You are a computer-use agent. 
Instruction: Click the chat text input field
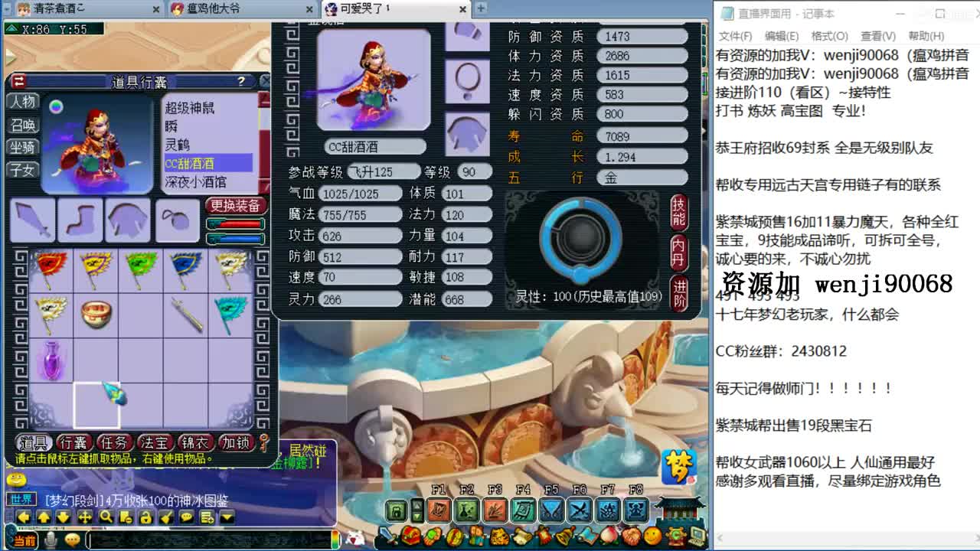pyautogui.click(x=211, y=540)
